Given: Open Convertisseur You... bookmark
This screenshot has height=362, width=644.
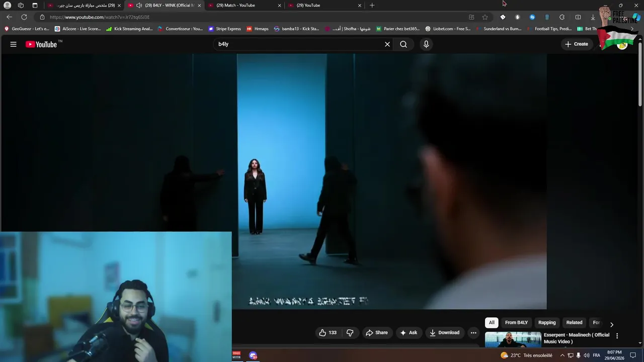Looking at the screenshot, I should [x=180, y=29].
